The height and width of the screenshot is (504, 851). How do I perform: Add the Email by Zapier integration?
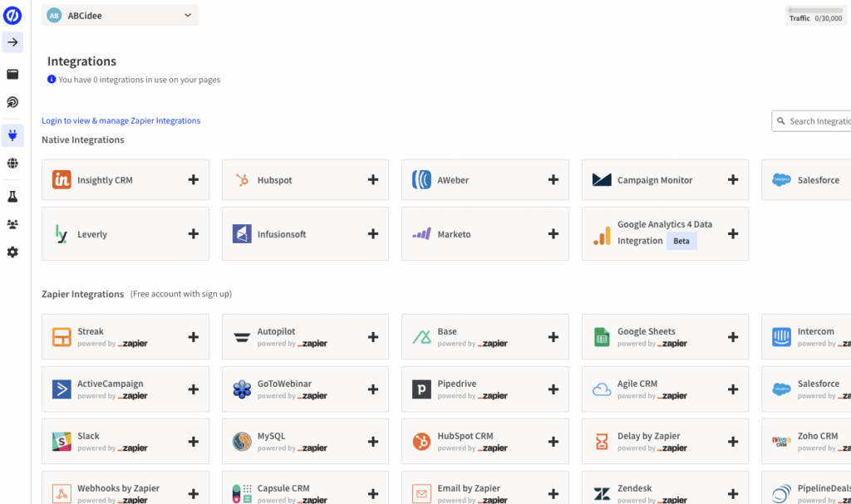point(553,494)
